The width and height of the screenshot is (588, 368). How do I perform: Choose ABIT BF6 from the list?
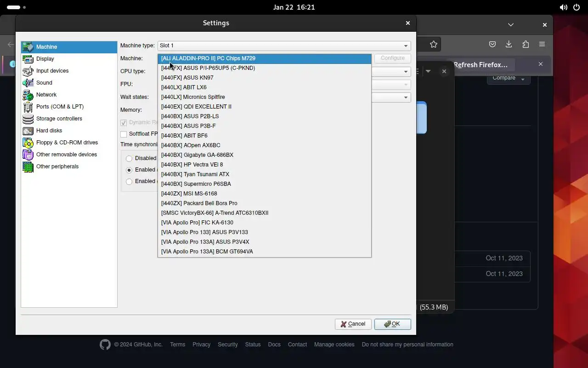click(265, 136)
